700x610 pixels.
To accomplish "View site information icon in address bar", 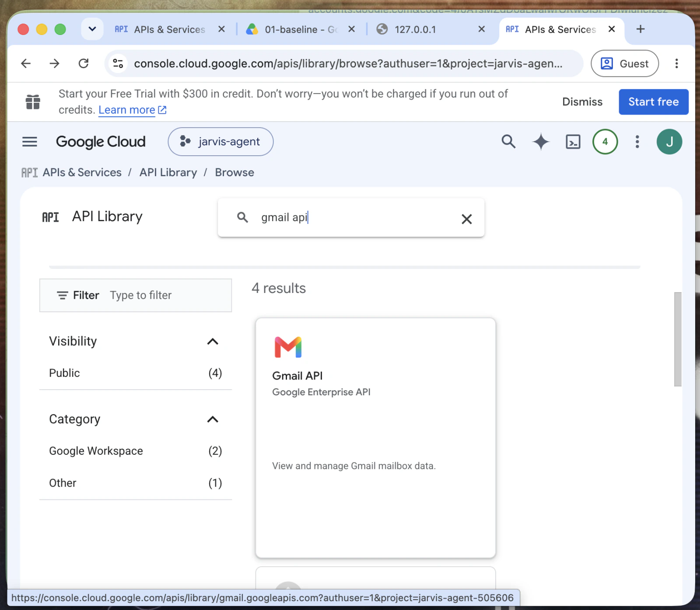I will (x=118, y=63).
